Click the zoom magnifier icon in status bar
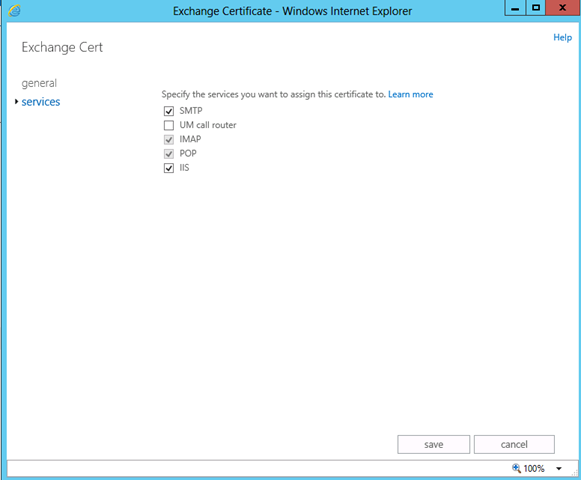This screenshot has width=581, height=480. (516, 468)
